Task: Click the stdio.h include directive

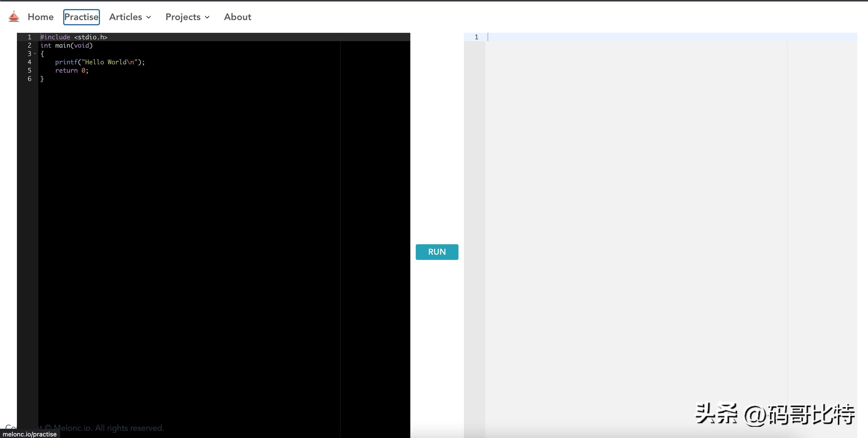Action: coord(74,37)
